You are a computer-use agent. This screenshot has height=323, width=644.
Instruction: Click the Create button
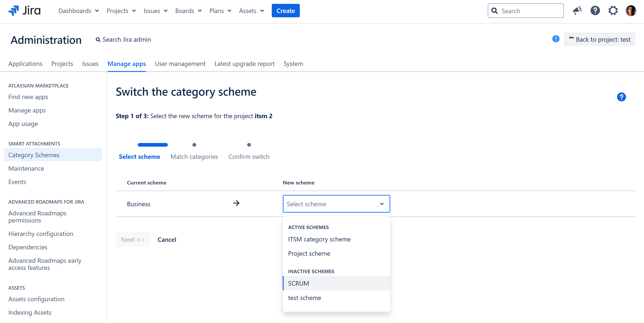286,11
